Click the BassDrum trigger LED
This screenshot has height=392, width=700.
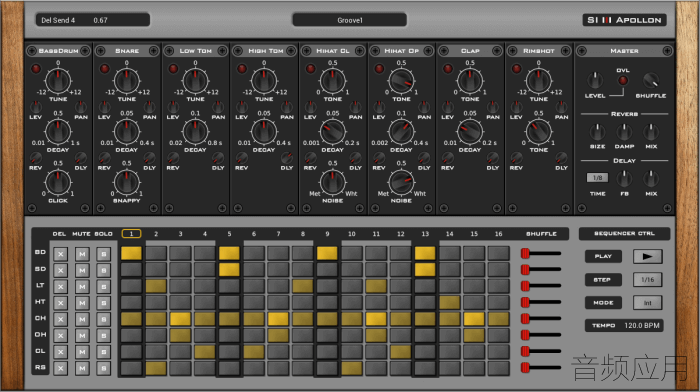[36, 69]
